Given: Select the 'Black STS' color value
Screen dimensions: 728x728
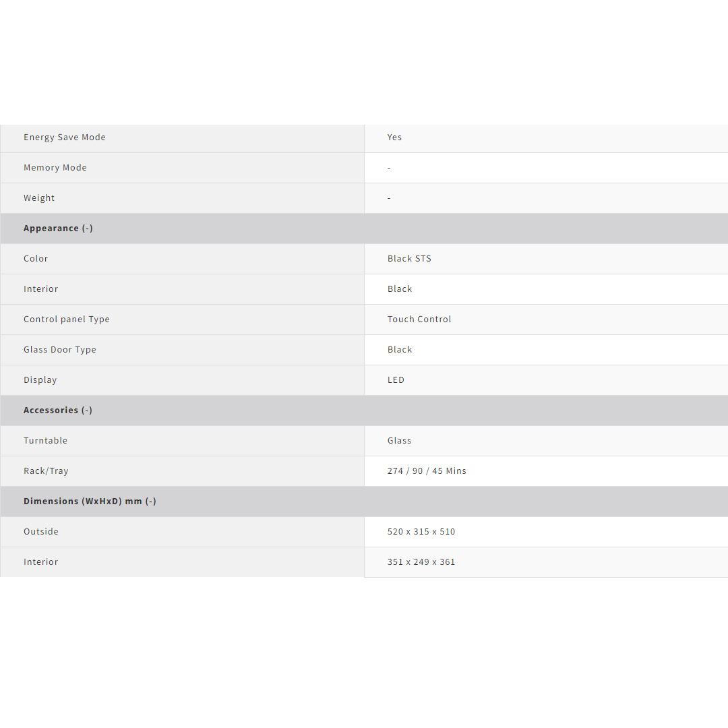Looking at the screenshot, I should tap(409, 259).
